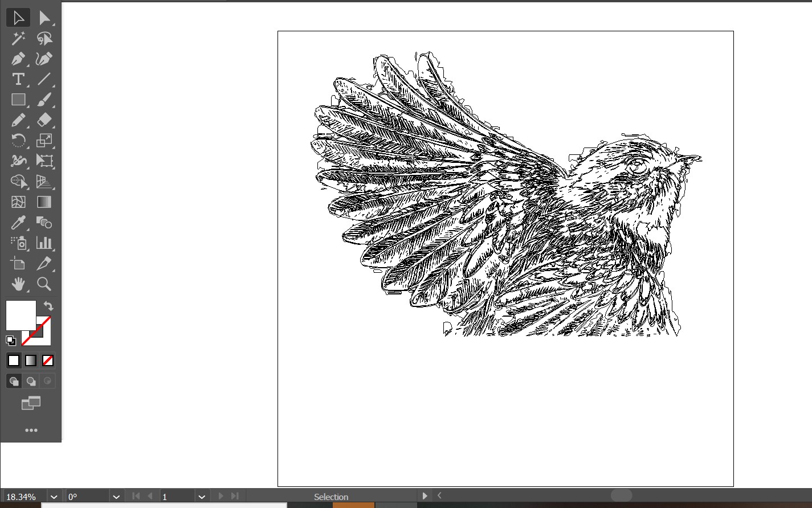Select the Symbol Sprayer tool
Image resolution: width=812 pixels, height=508 pixels.
[18, 243]
